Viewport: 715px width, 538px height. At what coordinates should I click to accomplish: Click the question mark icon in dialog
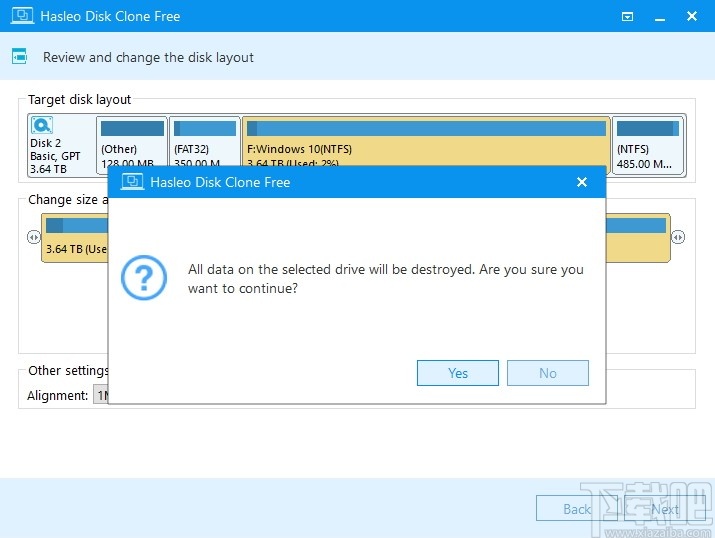click(144, 278)
